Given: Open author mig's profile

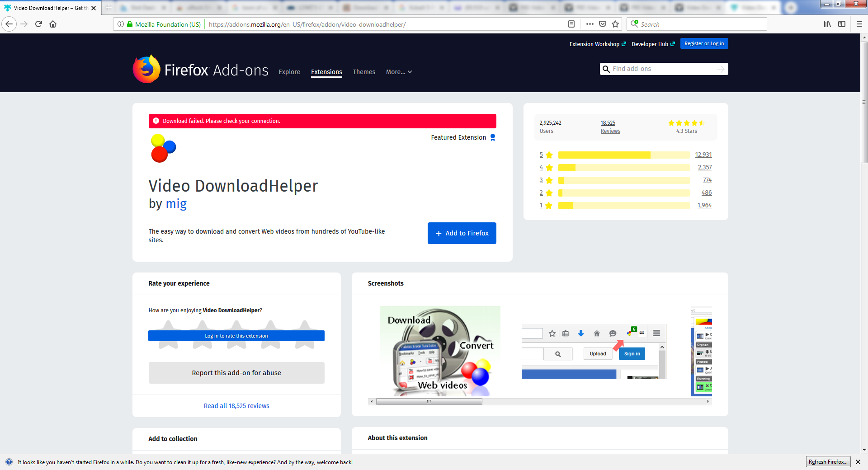Looking at the screenshot, I should [176, 204].
